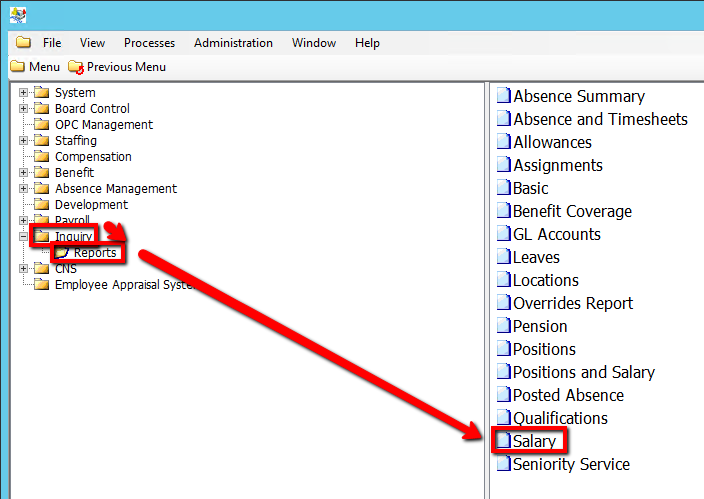Open the Positions and Salary report
704x499 pixels.
[x=583, y=372]
